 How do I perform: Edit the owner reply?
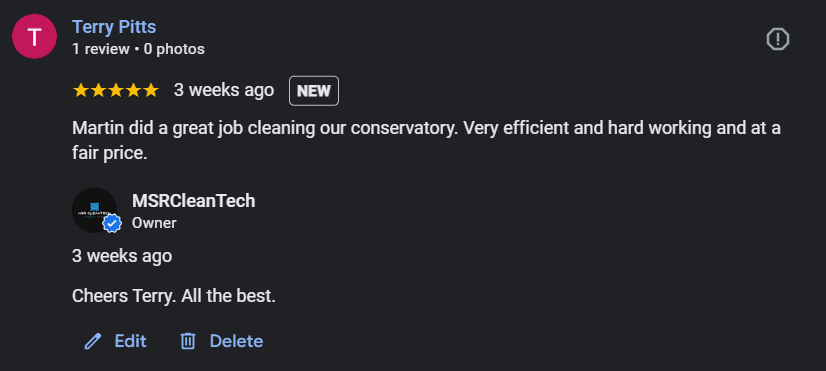coord(115,341)
